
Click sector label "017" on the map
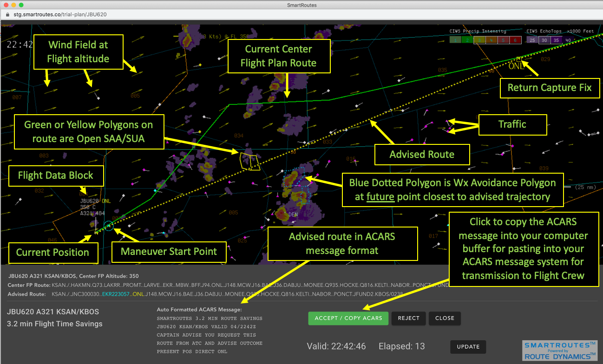click(433, 236)
